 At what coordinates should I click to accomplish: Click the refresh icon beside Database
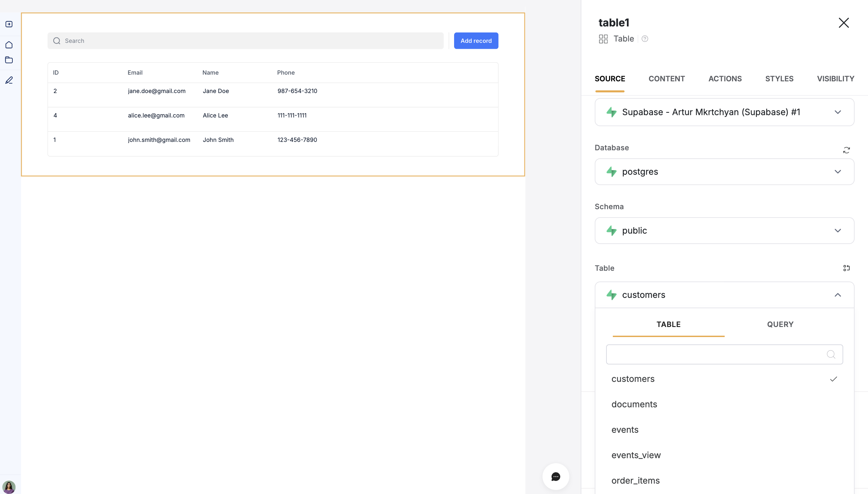[x=846, y=150]
